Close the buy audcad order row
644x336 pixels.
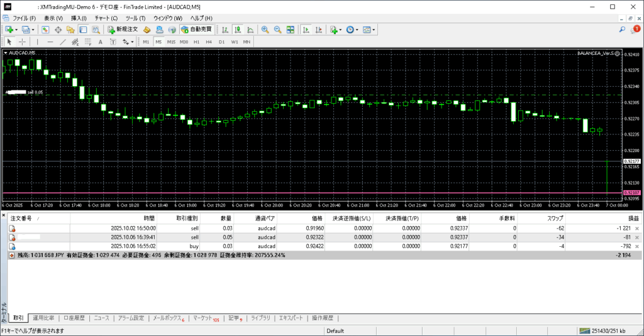[637, 247]
